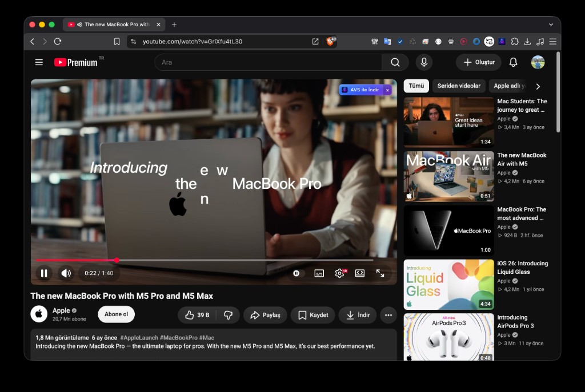Select the 'Apple adlı' filter chip
The width and height of the screenshot is (585, 392).
point(509,86)
